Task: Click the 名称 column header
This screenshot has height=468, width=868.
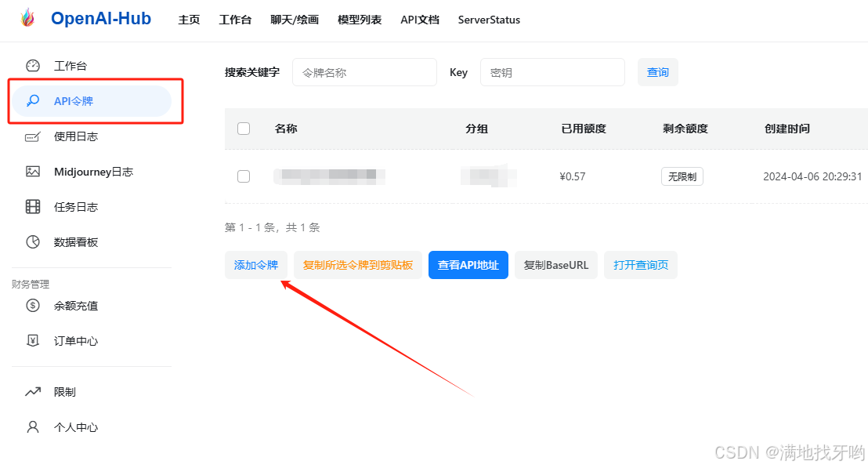Action: point(286,129)
